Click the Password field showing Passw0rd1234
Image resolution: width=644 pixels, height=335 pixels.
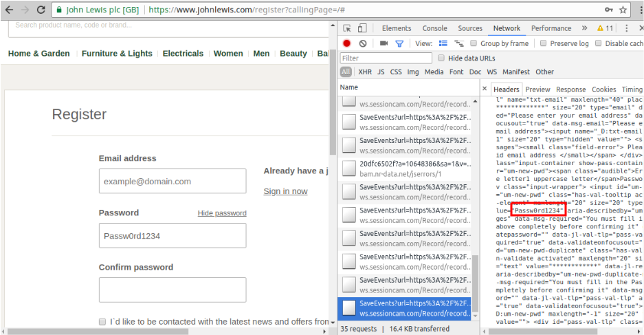[173, 235]
